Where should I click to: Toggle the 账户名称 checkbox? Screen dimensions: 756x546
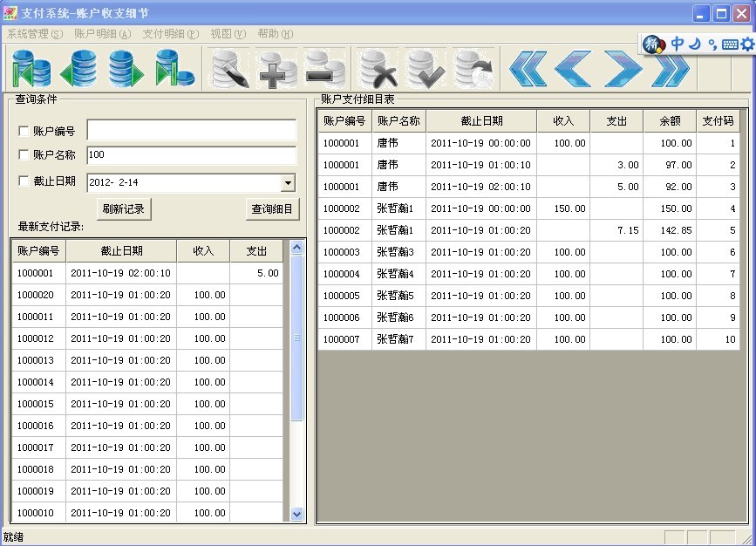pos(24,155)
